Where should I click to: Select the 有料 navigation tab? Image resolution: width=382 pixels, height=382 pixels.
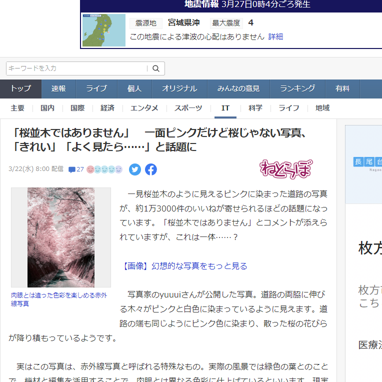[x=342, y=89]
